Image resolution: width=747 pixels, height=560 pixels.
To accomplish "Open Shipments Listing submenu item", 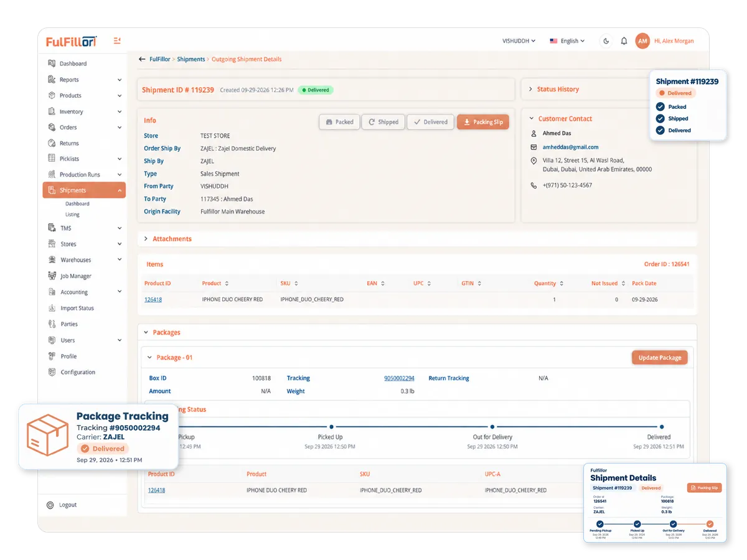I will [x=72, y=215].
